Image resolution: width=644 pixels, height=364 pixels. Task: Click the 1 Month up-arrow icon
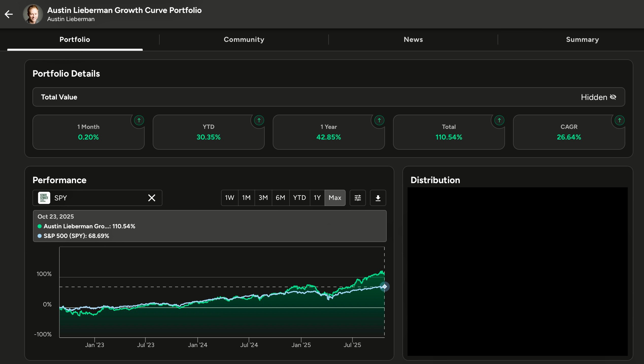coord(139,120)
